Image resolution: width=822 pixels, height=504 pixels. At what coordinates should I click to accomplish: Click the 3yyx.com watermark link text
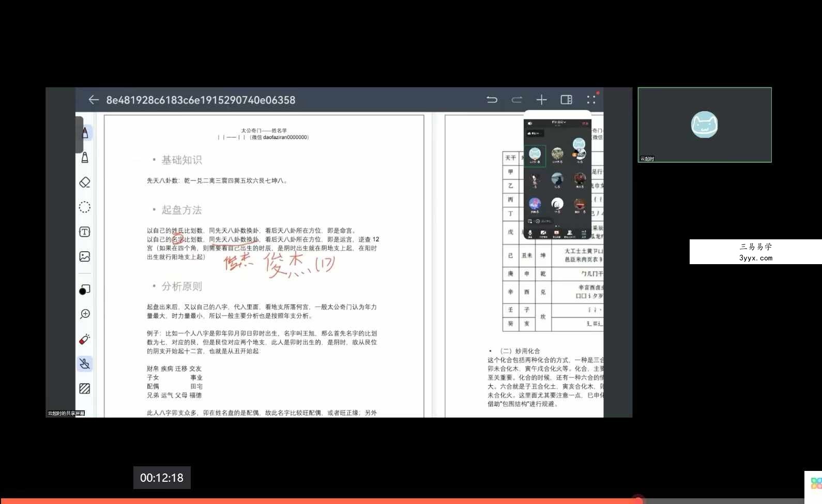click(x=756, y=258)
